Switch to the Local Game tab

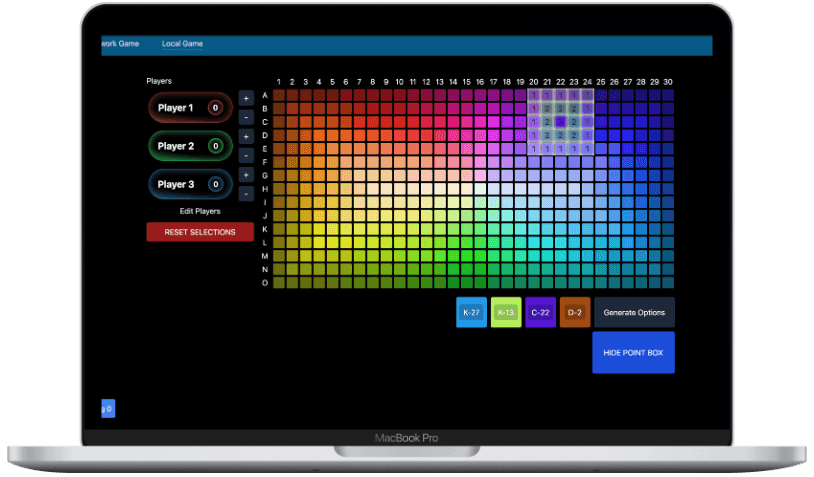(x=182, y=44)
